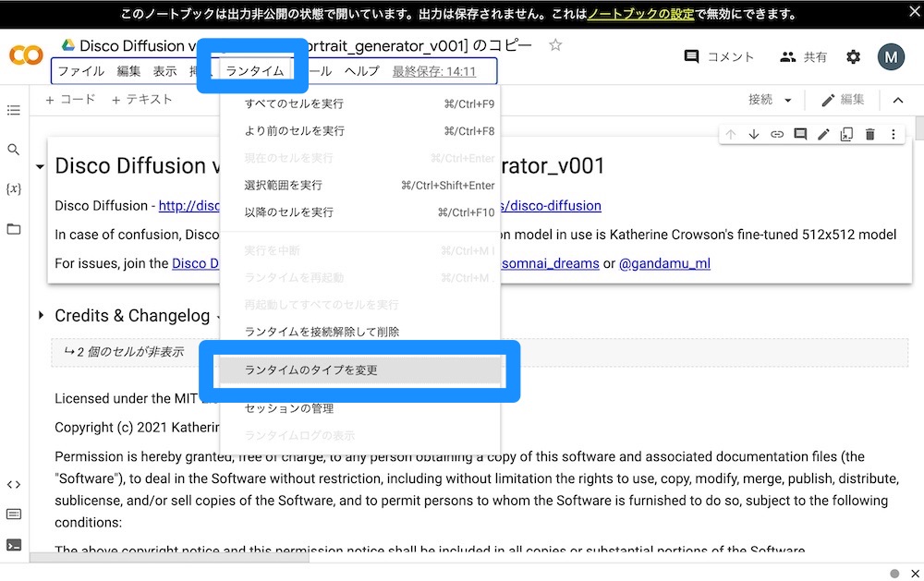The image size is (924, 581).
Task: Click the status dot indicator
Action: 894,574
